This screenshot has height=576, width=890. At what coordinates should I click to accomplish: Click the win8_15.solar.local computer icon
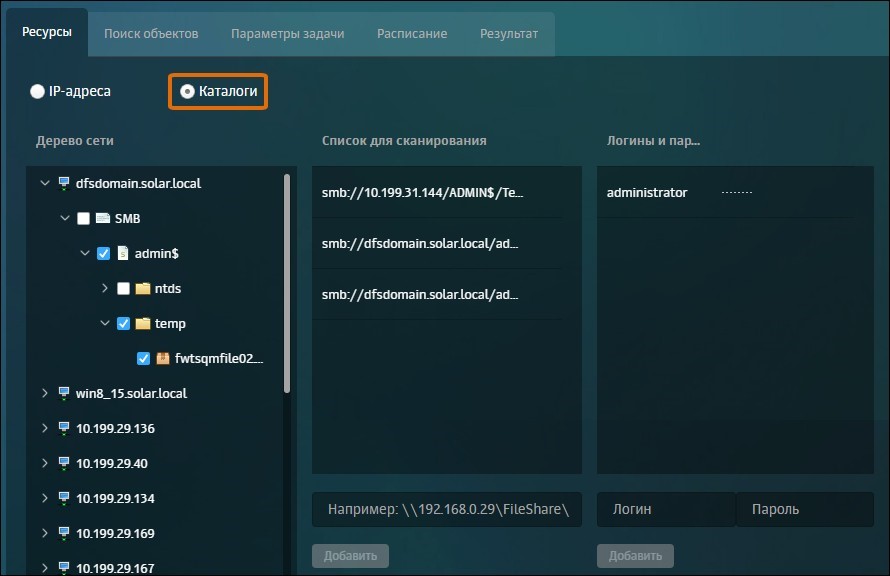(64, 393)
